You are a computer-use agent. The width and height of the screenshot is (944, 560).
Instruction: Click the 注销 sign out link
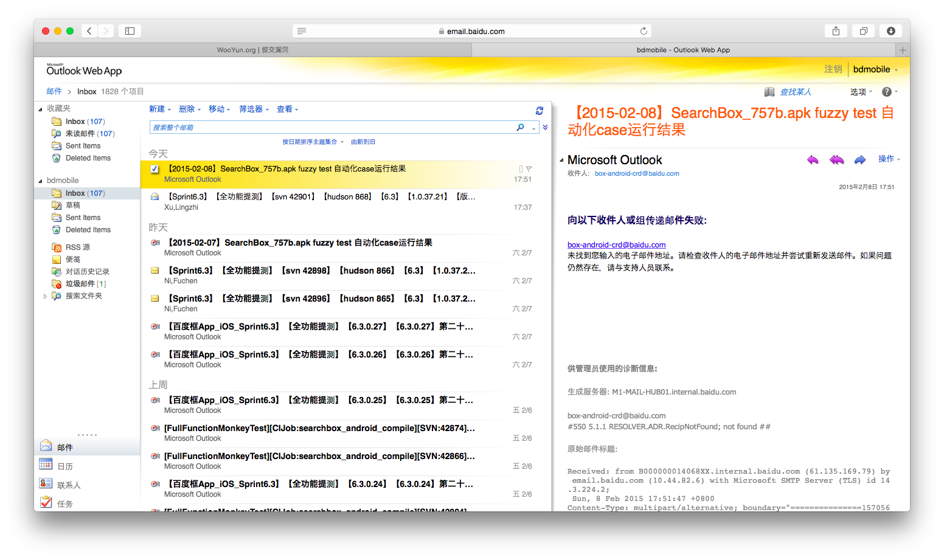pyautogui.click(x=833, y=69)
